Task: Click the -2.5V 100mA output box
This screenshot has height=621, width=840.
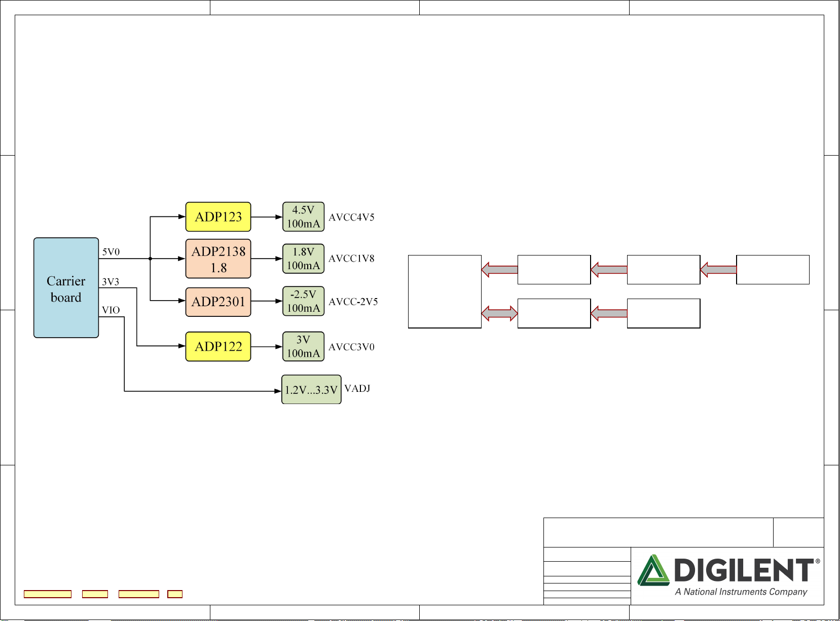Action: tap(303, 301)
